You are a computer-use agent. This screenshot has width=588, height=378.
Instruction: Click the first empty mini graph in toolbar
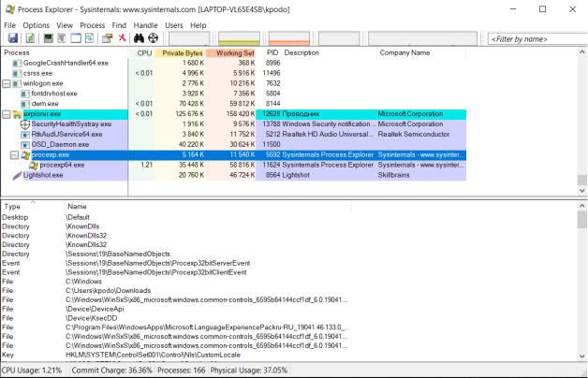pyautogui.click(x=189, y=38)
